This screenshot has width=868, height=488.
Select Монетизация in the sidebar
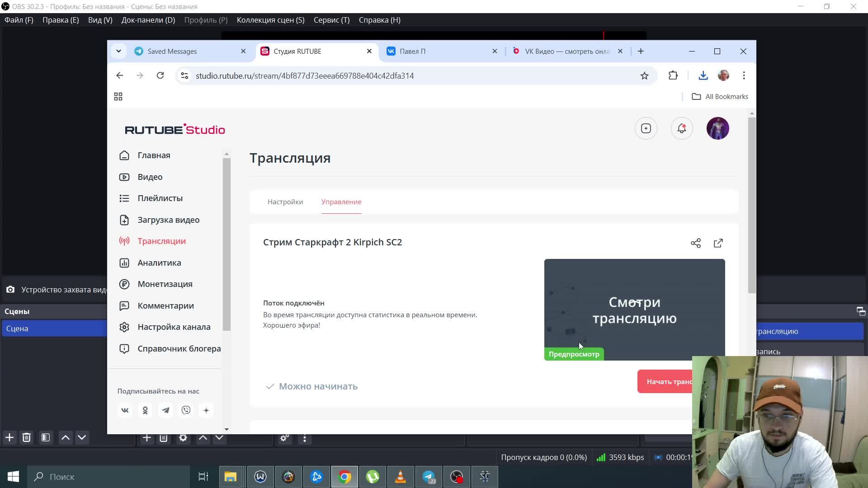[x=164, y=284]
